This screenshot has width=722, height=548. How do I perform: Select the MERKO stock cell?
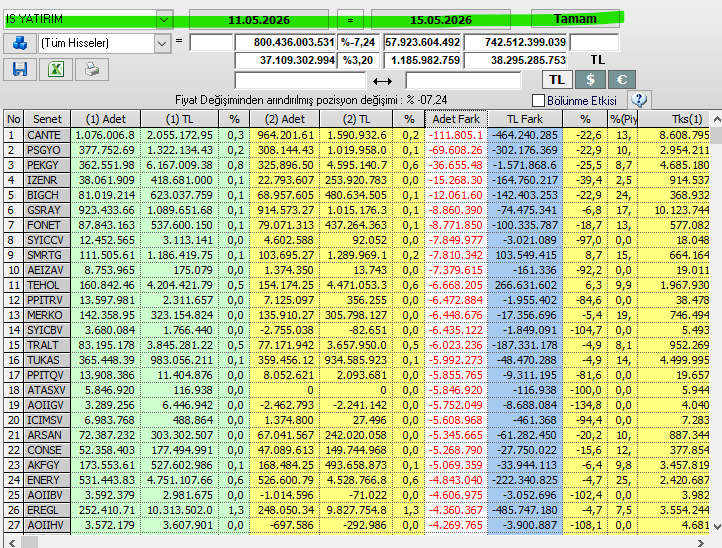(47, 315)
